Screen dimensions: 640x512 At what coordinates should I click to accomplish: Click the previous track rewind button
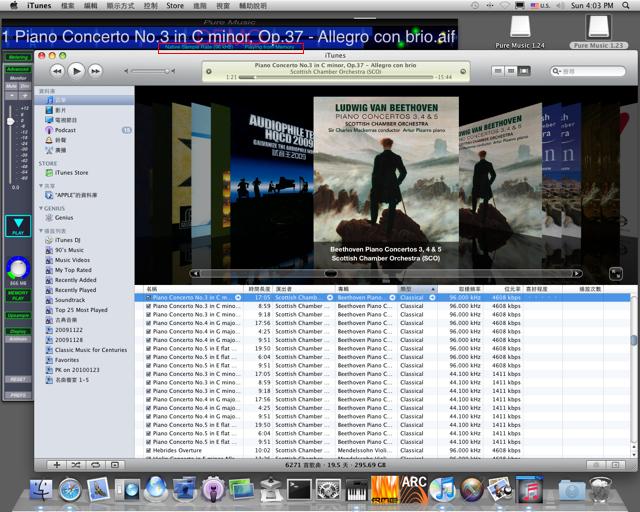(57, 71)
